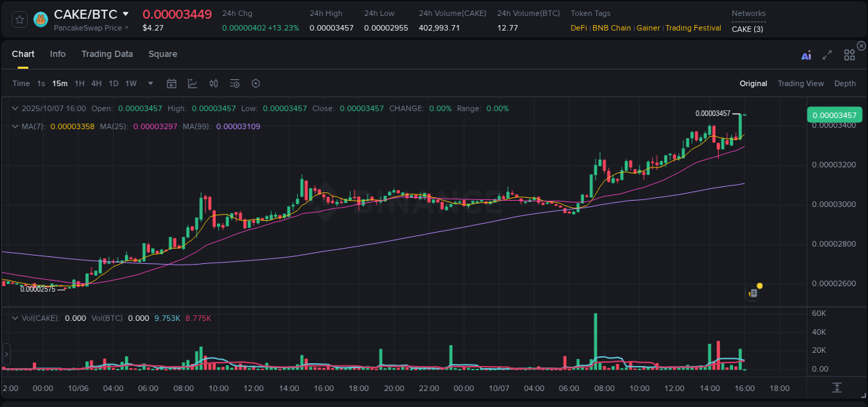Screen dimensions: 868x407
Task: Open the Square tab
Action: (162, 54)
